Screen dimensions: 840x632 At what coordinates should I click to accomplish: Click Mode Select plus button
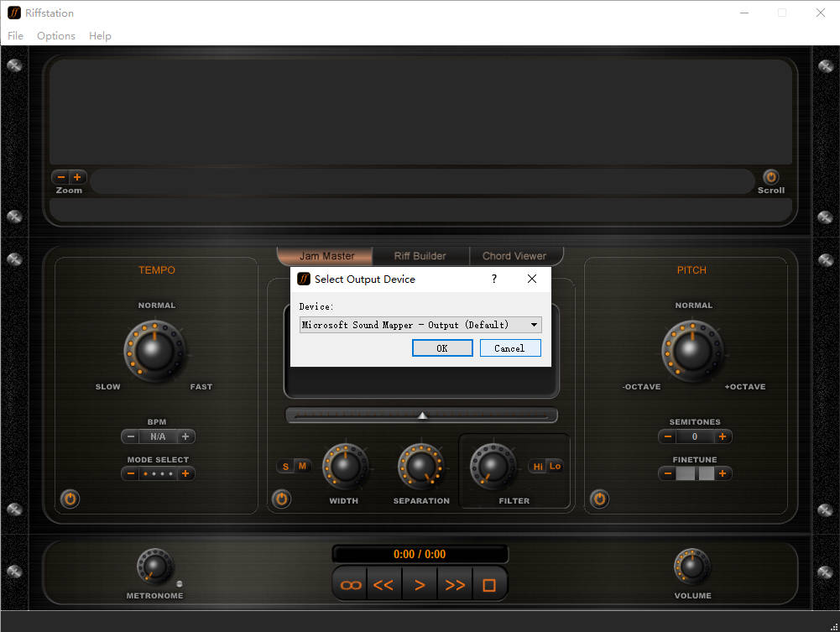pyautogui.click(x=185, y=473)
